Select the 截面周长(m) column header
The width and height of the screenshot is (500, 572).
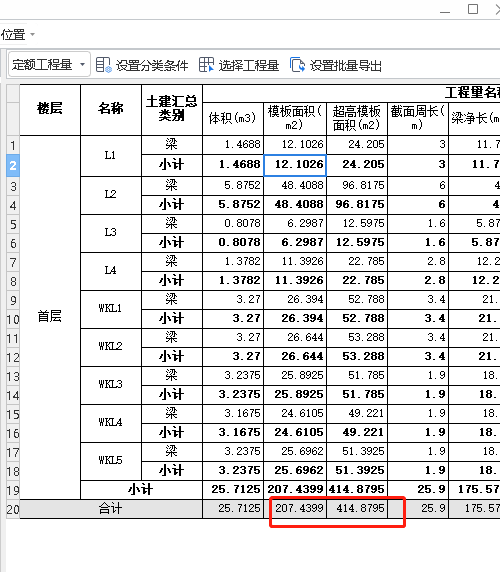[x=418, y=119]
